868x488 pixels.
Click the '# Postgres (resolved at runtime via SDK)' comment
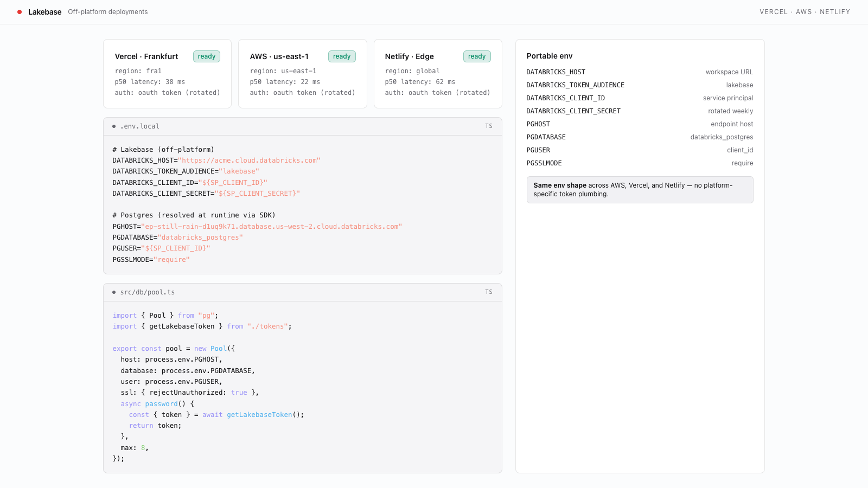pos(194,215)
